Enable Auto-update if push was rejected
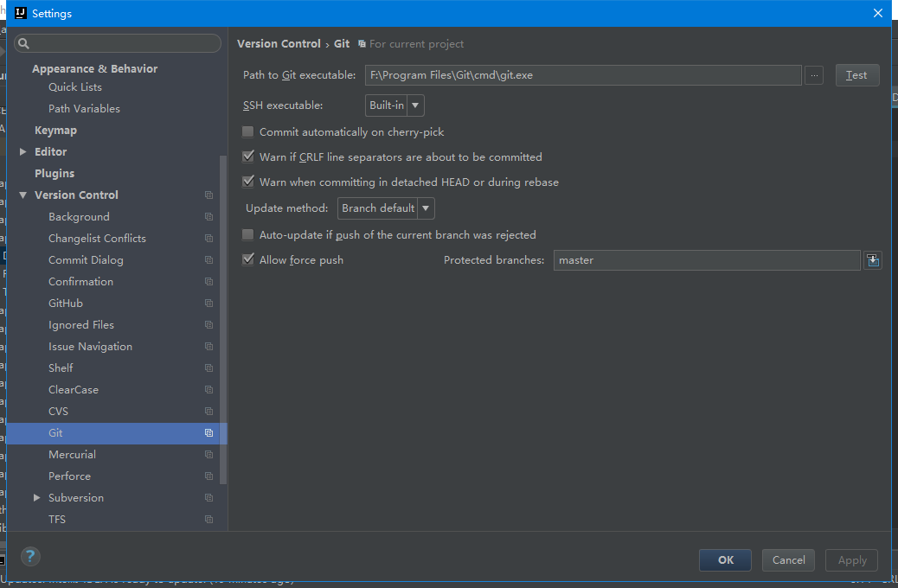 [x=248, y=234]
